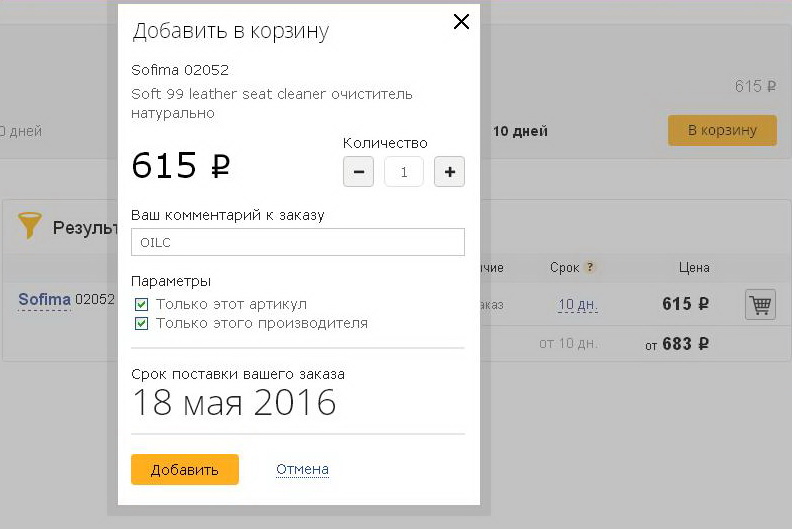Click the '10 дн.' delivery term link

click(x=578, y=304)
